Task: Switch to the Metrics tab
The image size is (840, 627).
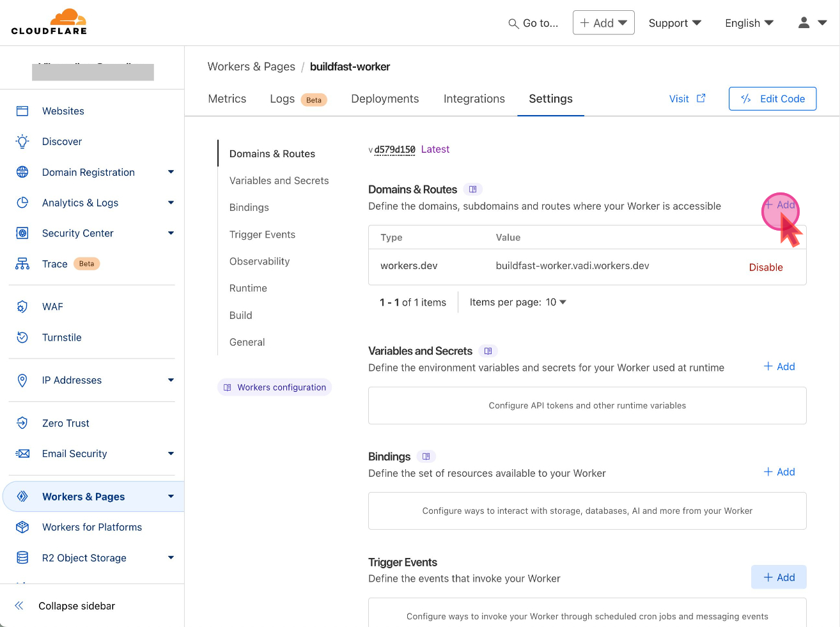Action: pyautogui.click(x=227, y=99)
